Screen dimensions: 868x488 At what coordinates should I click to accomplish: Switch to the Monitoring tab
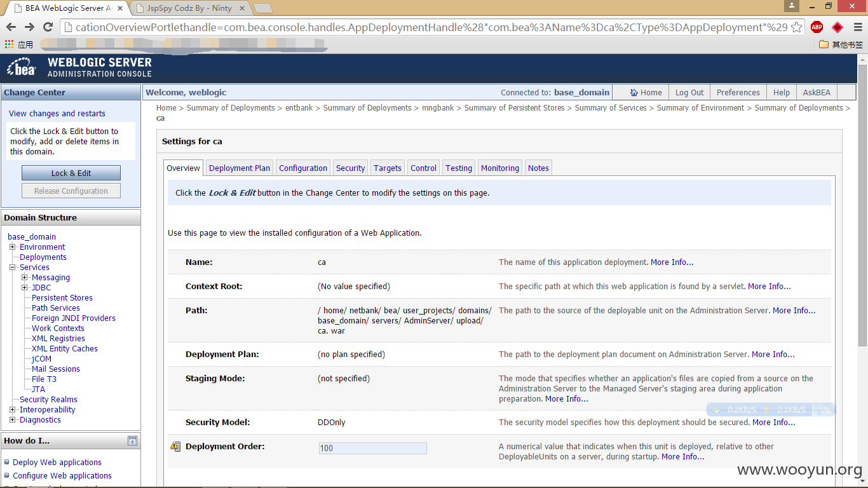click(x=500, y=168)
